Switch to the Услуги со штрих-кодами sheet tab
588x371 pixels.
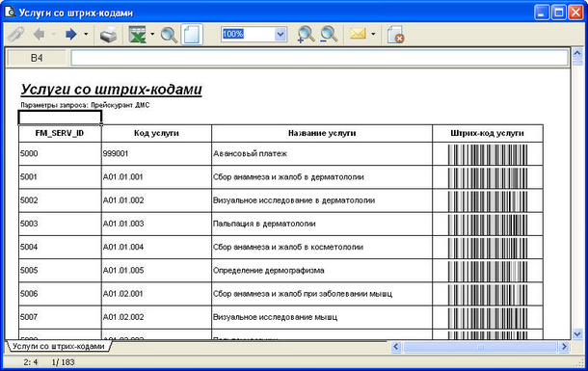[x=58, y=346]
